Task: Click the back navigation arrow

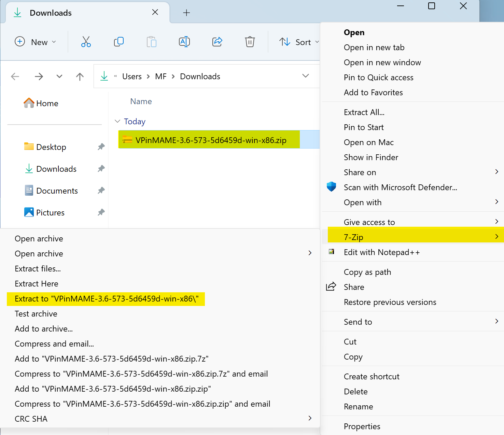Action: [x=15, y=76]
